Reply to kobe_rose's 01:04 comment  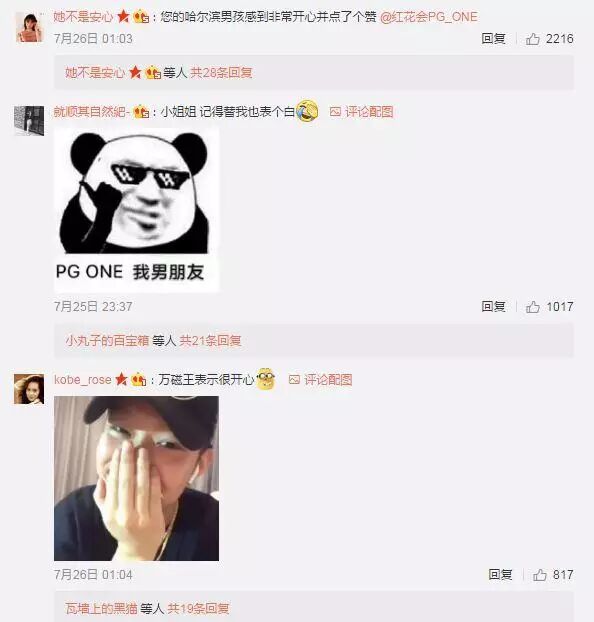pos(500,574)
